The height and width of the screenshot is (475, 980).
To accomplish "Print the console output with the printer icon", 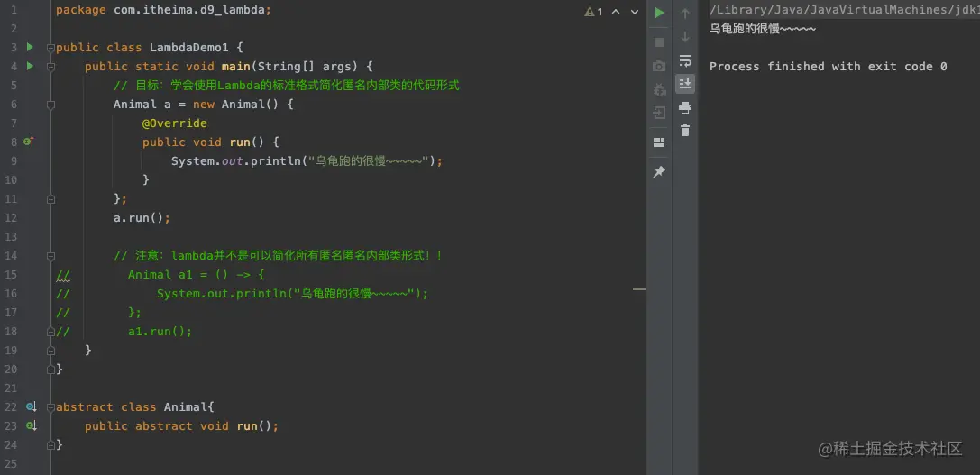I will click(x=685, y=107).
